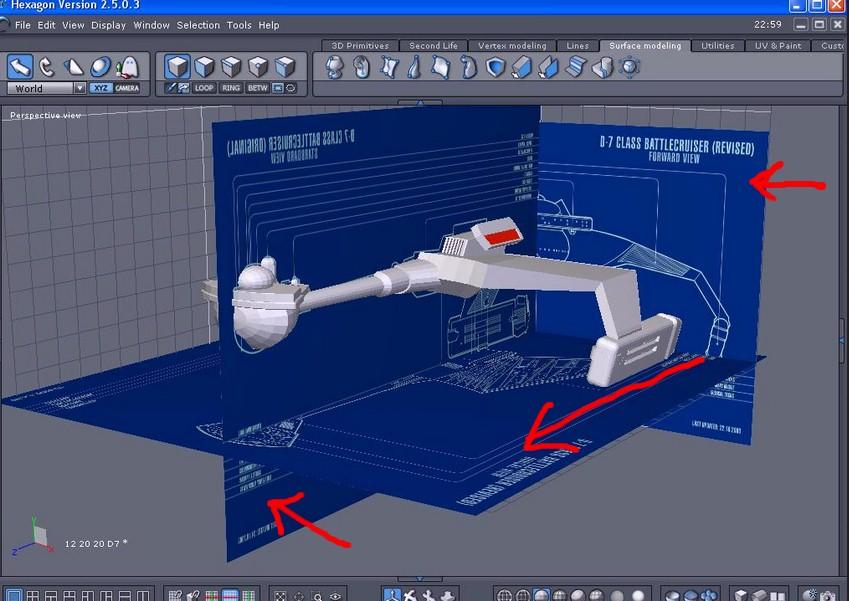Choose the Auto-select cube mode icon
Image resolution: width=849 pixels, height=601 pixels.
(x=285, y=67)
